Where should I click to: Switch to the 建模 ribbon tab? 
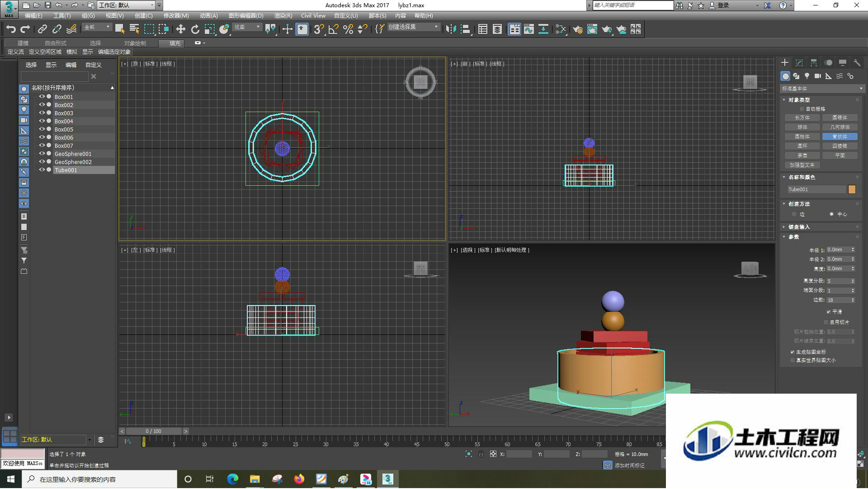tap(23, 43)
